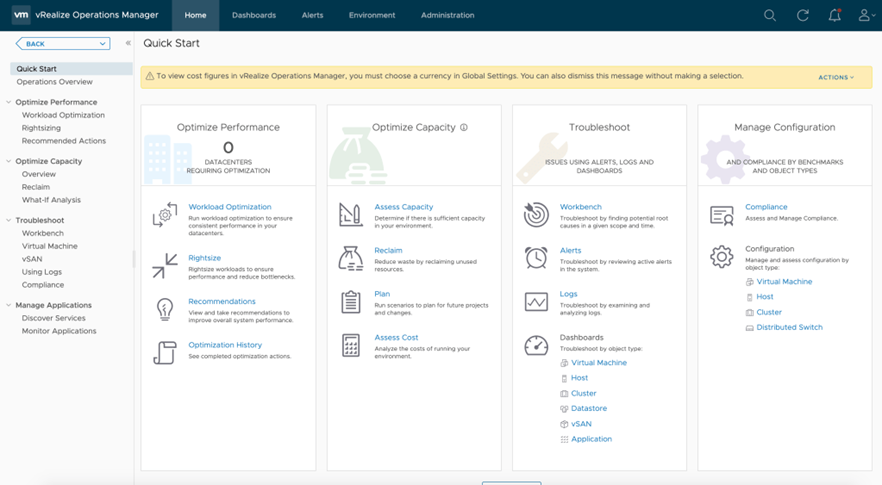Open Virtual Machine link under Configuration
882x485 pixels.
[784, 281]
